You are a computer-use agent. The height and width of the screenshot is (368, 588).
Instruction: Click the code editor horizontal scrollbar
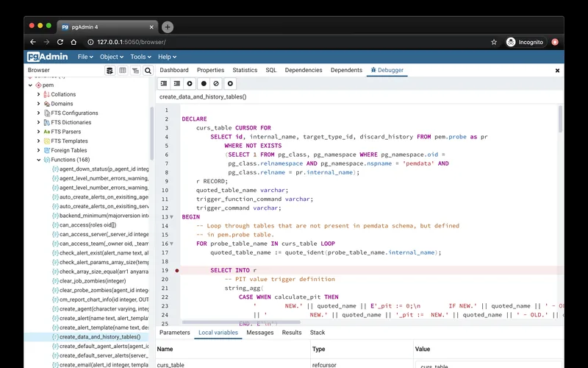(242, 322)
